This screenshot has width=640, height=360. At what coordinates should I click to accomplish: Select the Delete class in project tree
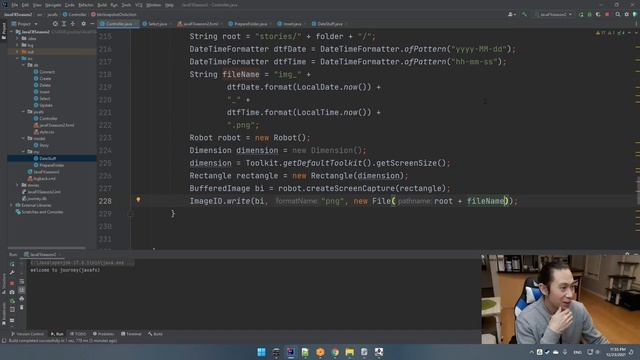point(42,85)
